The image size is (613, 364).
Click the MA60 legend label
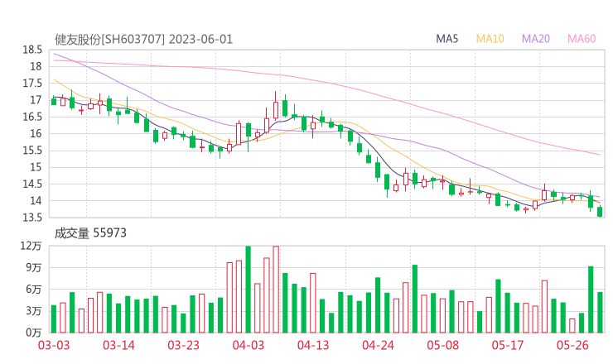coord(582,39)
